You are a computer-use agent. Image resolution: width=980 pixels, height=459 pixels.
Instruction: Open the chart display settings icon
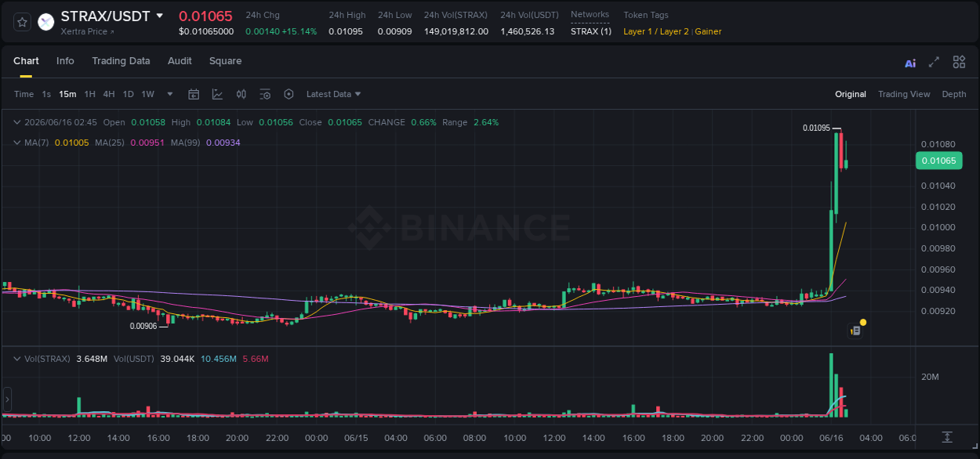[x=265, y=94]
